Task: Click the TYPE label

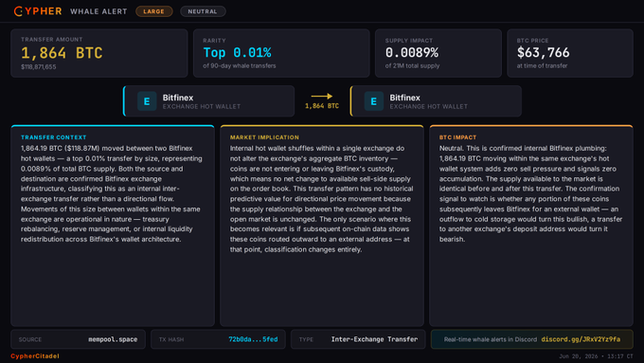Action: tap(306, 339)
